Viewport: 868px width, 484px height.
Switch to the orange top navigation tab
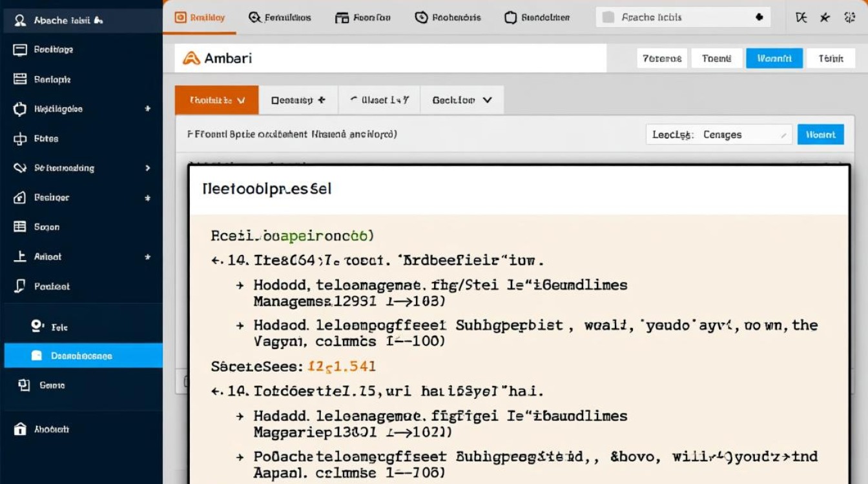pos(200,17)
